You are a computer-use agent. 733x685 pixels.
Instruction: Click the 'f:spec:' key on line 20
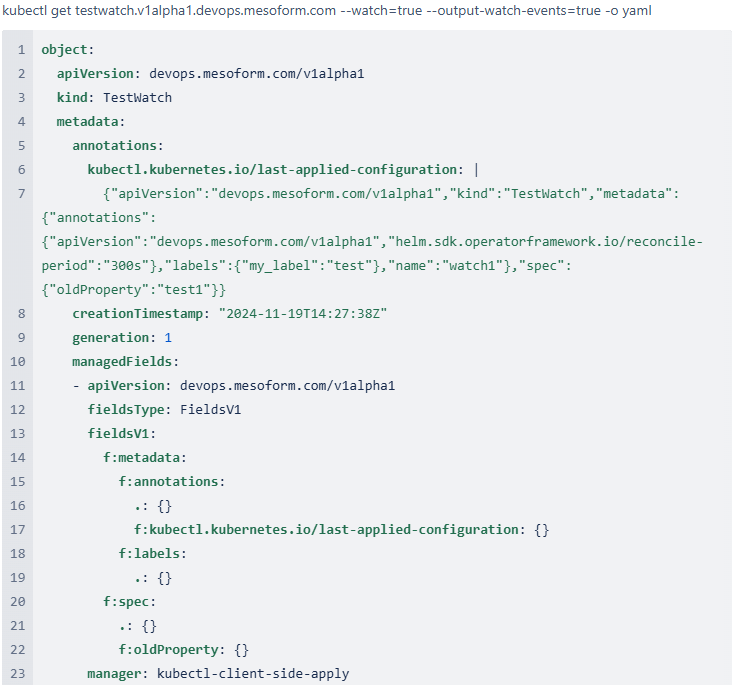coord(130,601)
